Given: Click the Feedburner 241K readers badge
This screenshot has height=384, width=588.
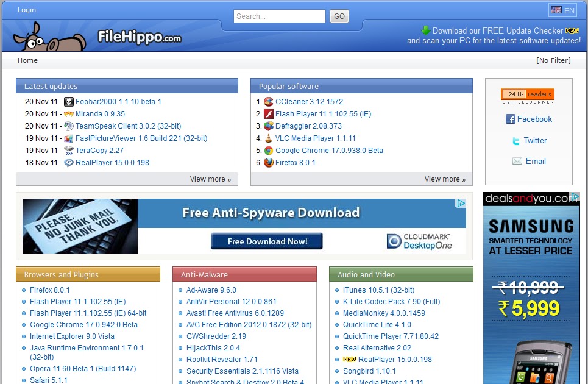Looking at the screenshot, I should 528,94.
